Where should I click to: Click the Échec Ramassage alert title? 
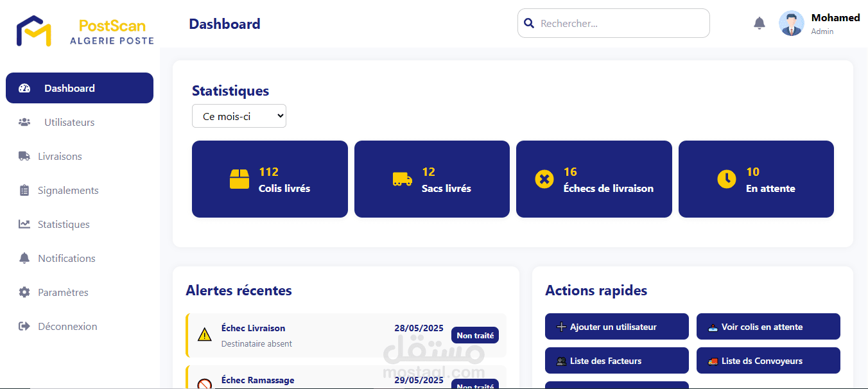[257, 380]
